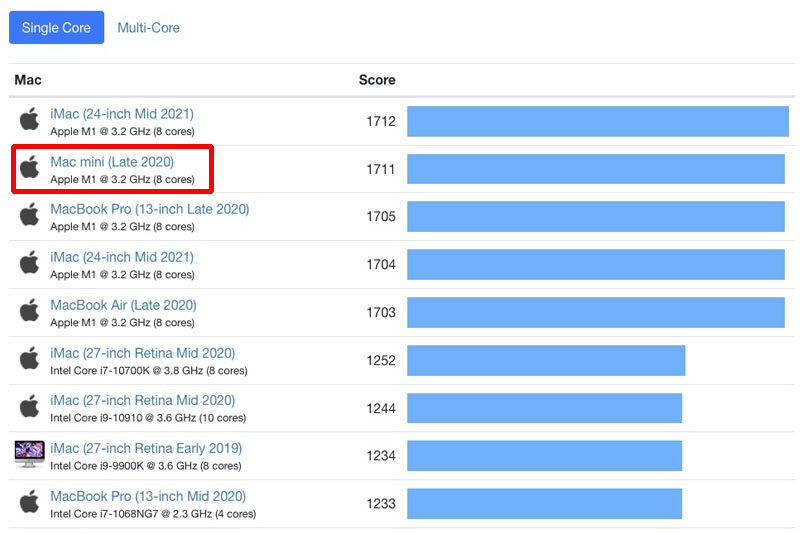Open the MacBook Pro (13-inch Late 2020) link
The width and height of the screenshot is (800, 533).
[x=149, y=209]
